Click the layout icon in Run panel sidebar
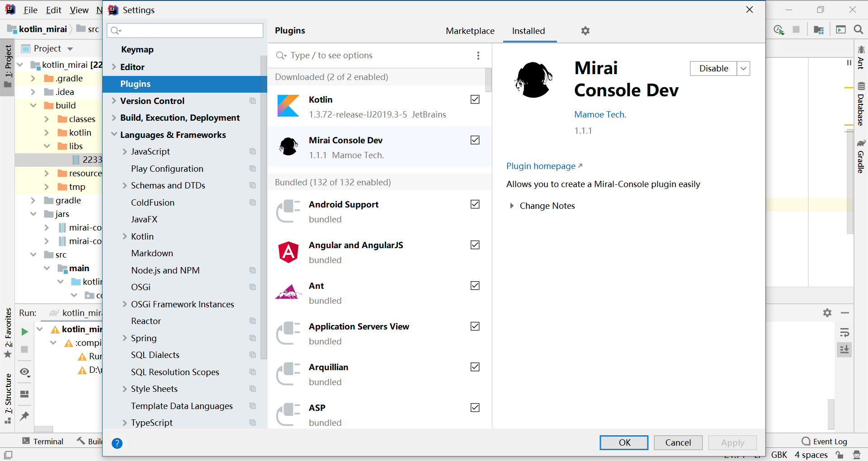The height and width of the screenshot is (461, 868). [24, 394]
